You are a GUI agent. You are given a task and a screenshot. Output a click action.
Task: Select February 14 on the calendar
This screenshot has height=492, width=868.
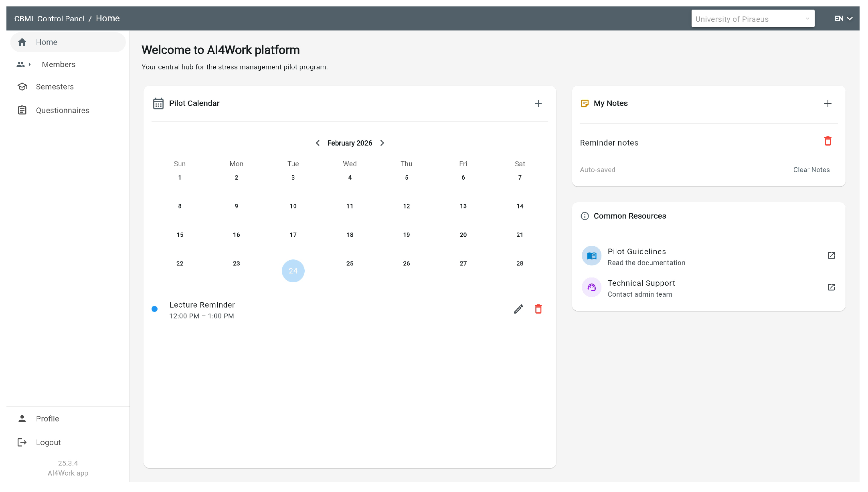point(520,206)
